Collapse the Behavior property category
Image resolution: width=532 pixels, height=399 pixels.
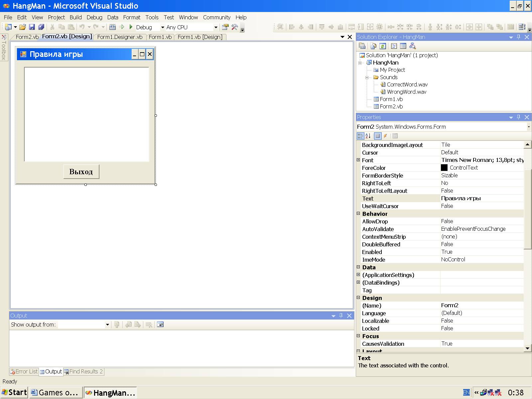(358, 213)
